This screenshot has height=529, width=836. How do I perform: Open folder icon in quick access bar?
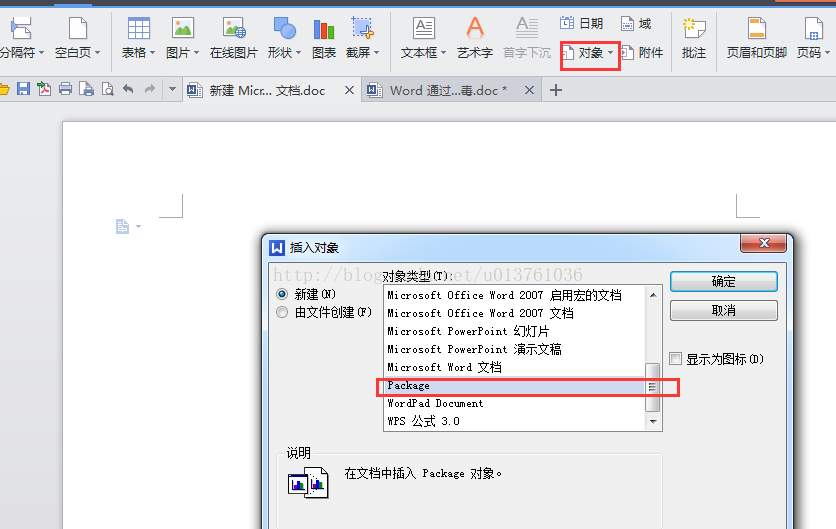point(4,89)
